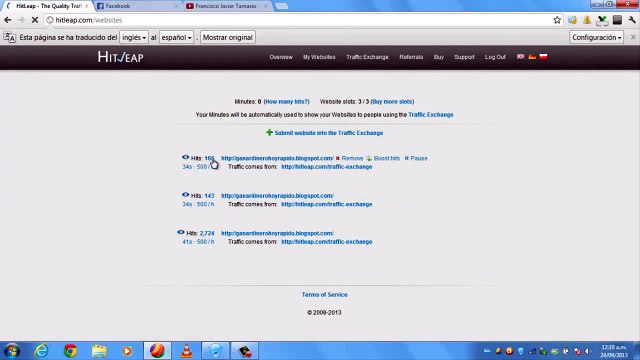Image resolution: width=640 pixels, height=360 pixels.
Task: Open Google Chrome from the taskbar
Action: 70,351
